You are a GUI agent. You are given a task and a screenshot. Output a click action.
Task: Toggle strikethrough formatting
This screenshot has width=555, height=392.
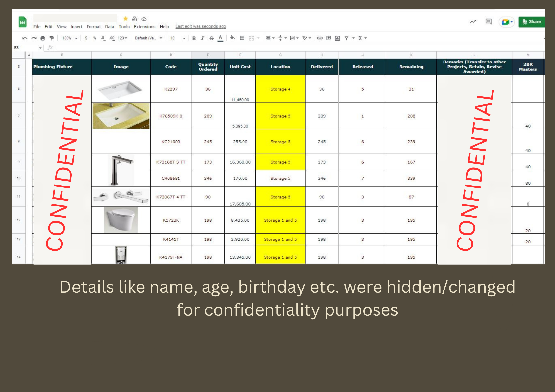point(211,38)
